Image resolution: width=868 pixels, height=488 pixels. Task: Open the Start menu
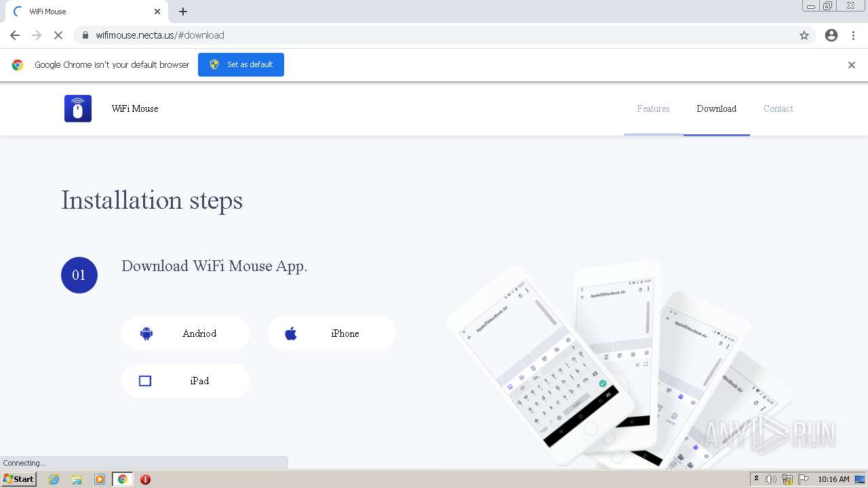[x=18, y=479]
